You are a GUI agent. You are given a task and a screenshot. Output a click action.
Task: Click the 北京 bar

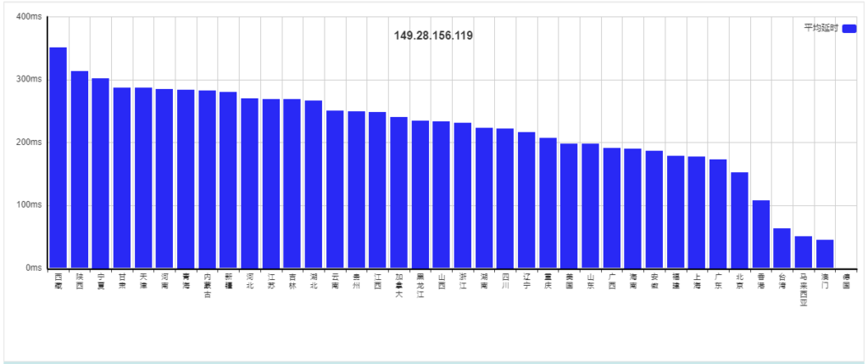[x=739, y=221]
